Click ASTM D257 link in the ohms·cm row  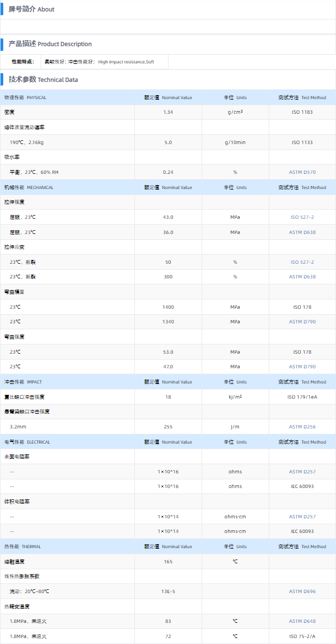pyautogui.click(x=302, y=517)
